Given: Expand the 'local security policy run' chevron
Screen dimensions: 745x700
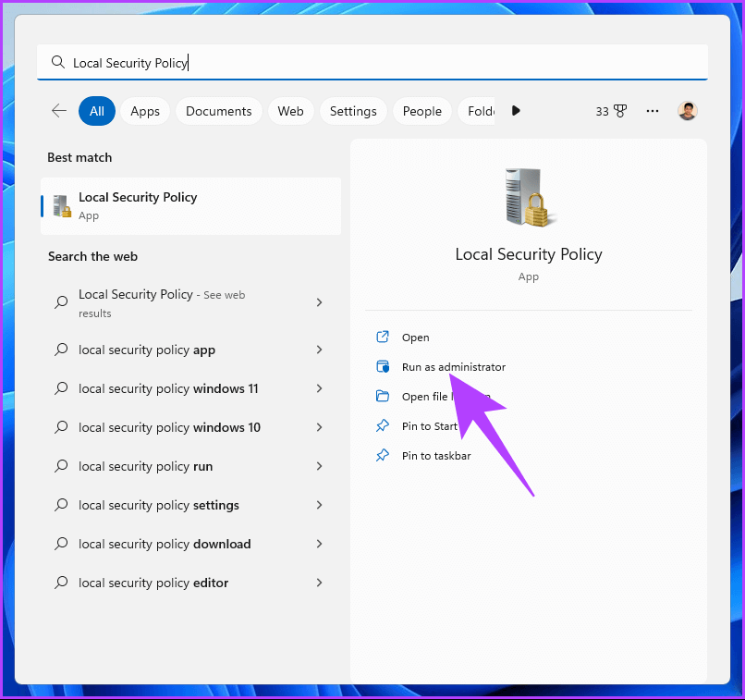Looking at the screenshot, I should pos(319,466).
